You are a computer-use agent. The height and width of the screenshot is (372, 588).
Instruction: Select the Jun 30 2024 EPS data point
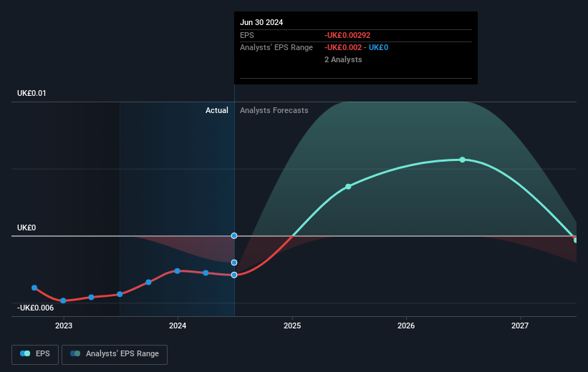234,275
